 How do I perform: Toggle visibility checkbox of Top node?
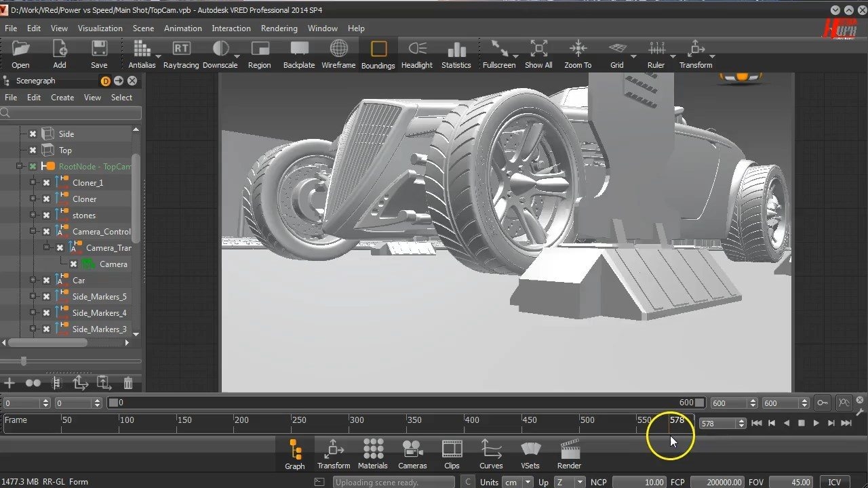[x=33, y=150]
